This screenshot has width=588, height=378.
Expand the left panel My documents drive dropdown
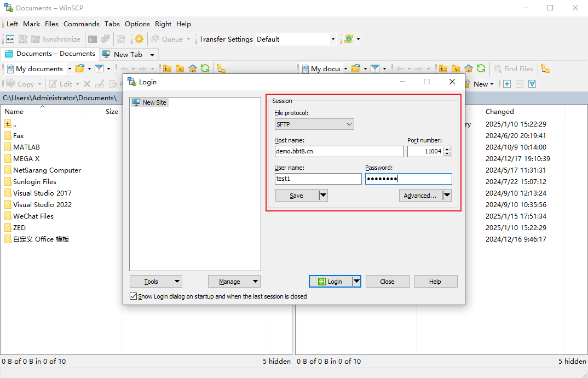(x=70, y=68)
